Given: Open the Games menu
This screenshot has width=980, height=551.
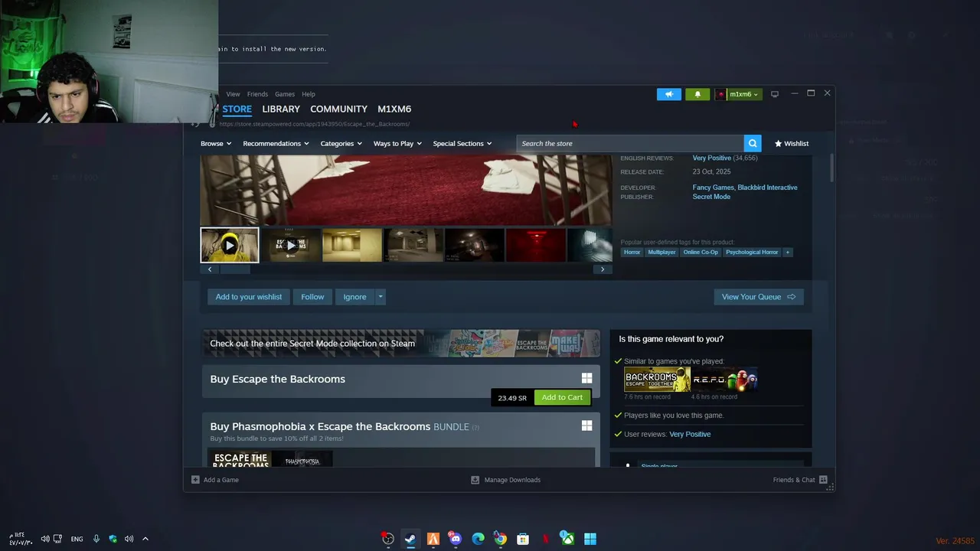Looking at the screenshot, I should 285,94.
